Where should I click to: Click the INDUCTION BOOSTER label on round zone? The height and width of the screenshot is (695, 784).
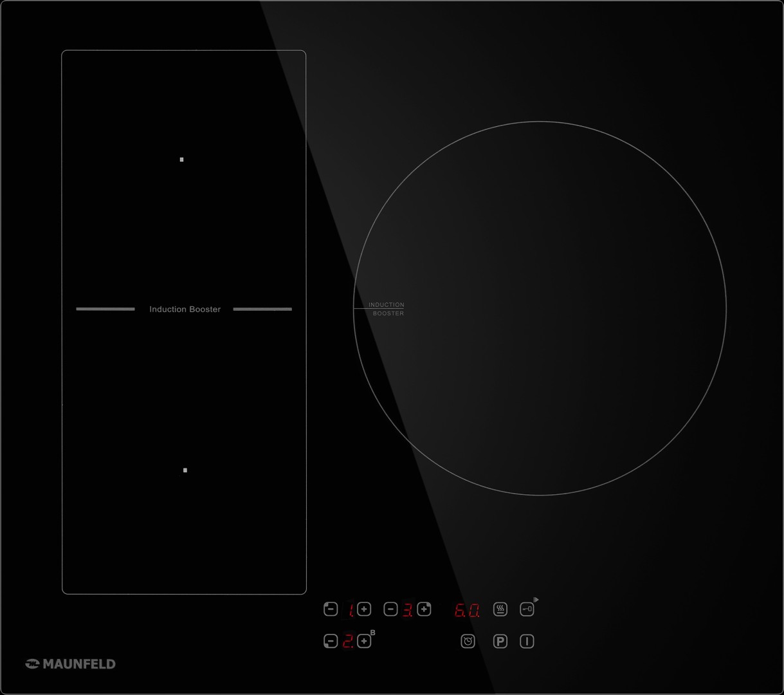coord(387,309)
